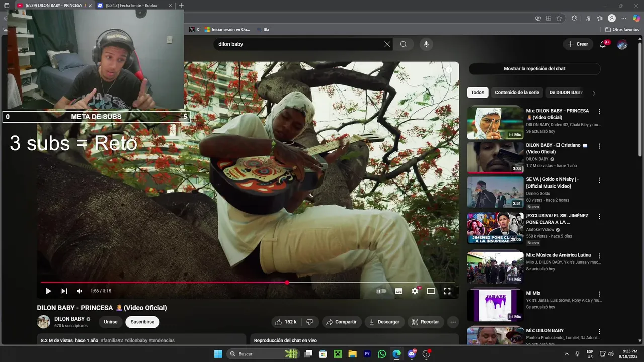Open the PRINCESA mix thumbnail

495,123
